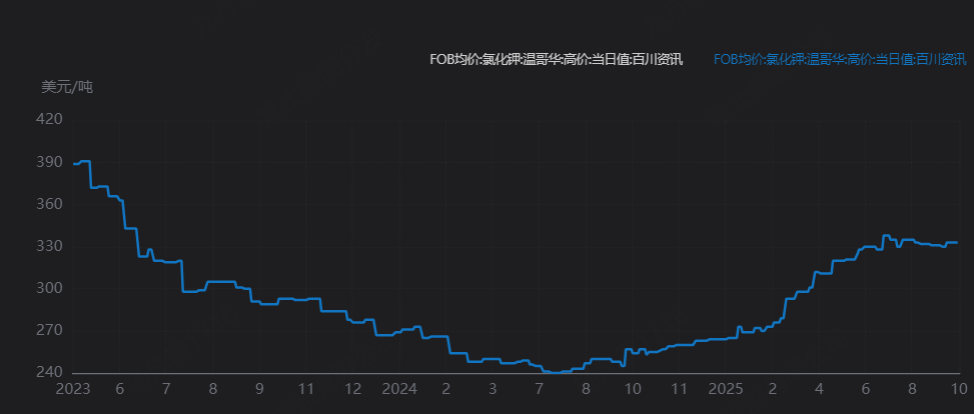The height and width of the screenshot is (414, 974).
Task: Select the 240 y-axis value
Action: click(51, 372)
